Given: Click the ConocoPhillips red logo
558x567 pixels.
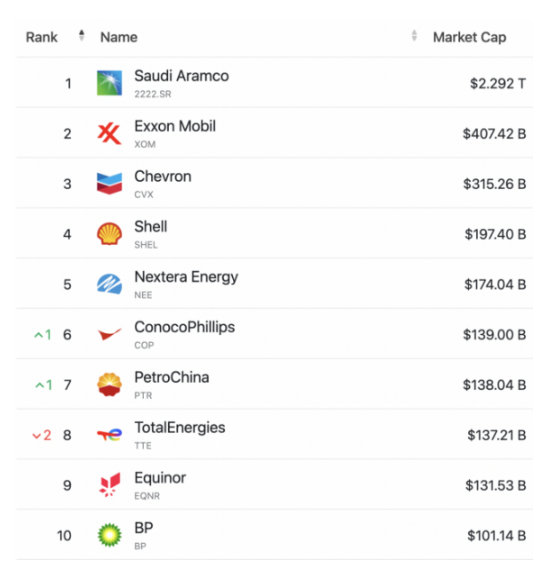Looking at the screenshot, I should [109, 334].
